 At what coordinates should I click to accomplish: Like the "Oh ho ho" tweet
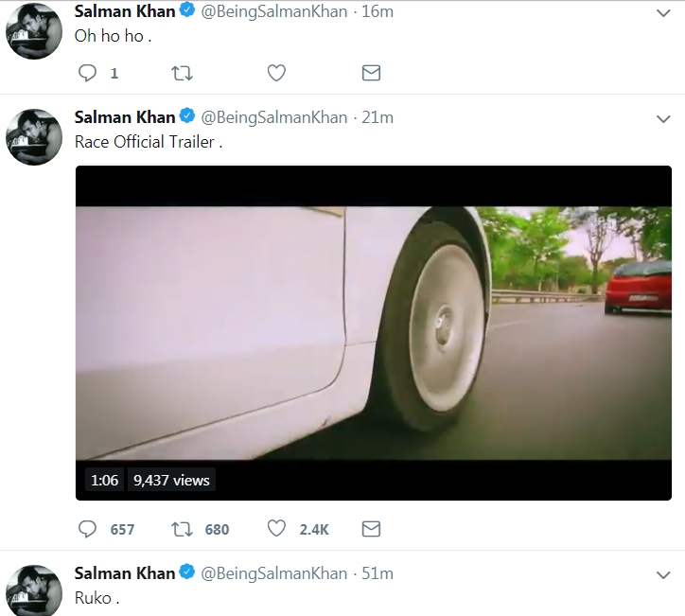tap(276, 73)
